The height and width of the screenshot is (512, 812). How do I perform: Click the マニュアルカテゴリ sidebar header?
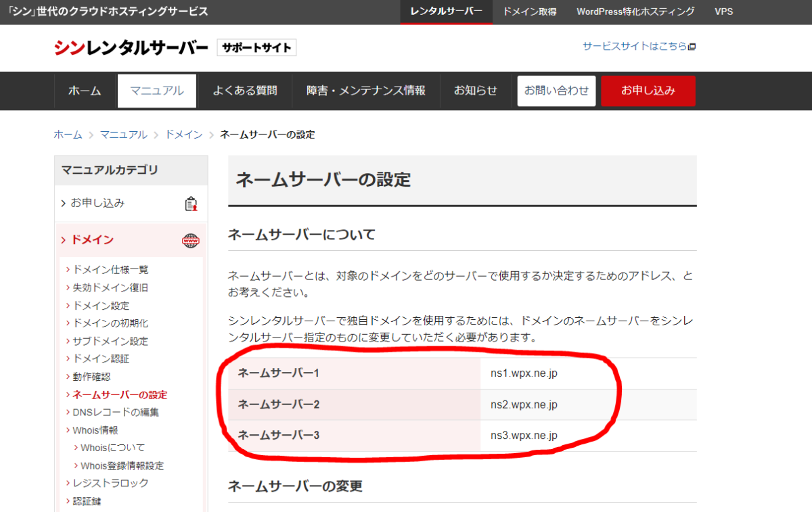point(110,170)
